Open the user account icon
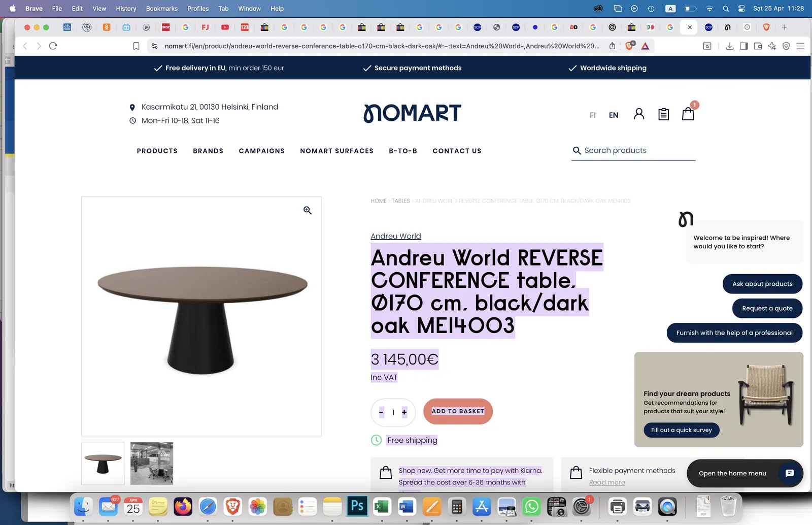Screen dimensions: 812x525 [x=639, y=114]
